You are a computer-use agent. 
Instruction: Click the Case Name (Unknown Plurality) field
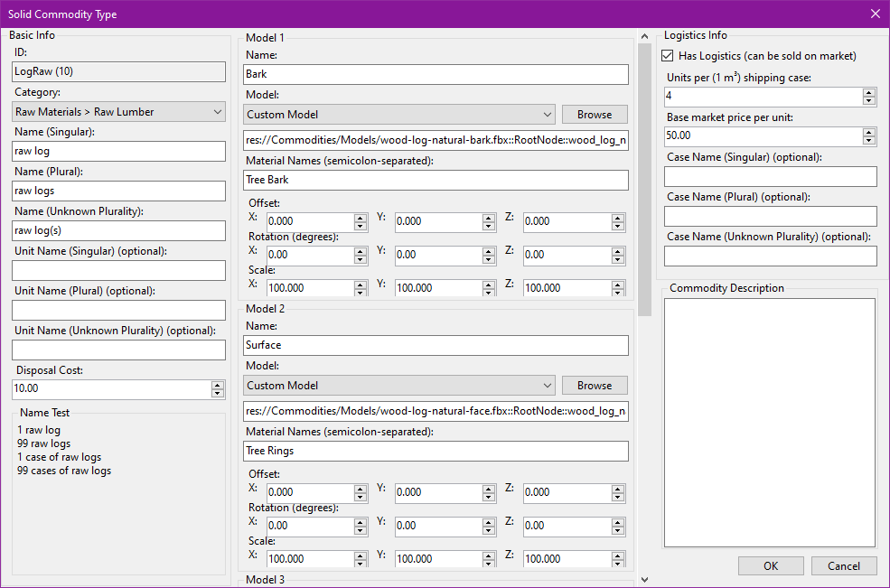[770, 256]
